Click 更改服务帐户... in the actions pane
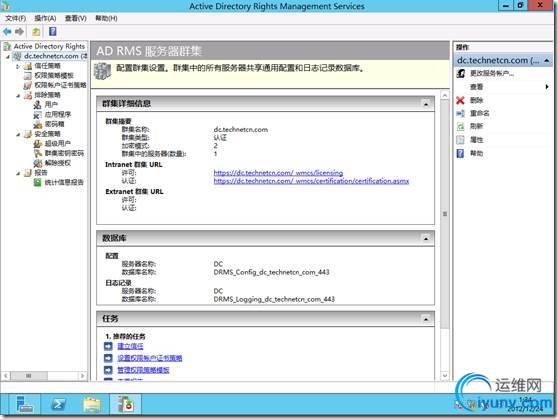 click(492, 73)
